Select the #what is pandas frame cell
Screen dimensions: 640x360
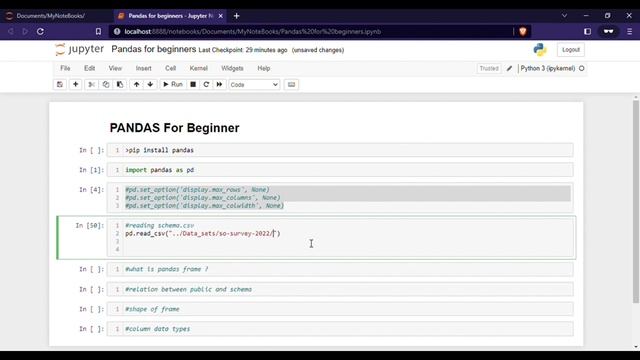pos(340,269)
